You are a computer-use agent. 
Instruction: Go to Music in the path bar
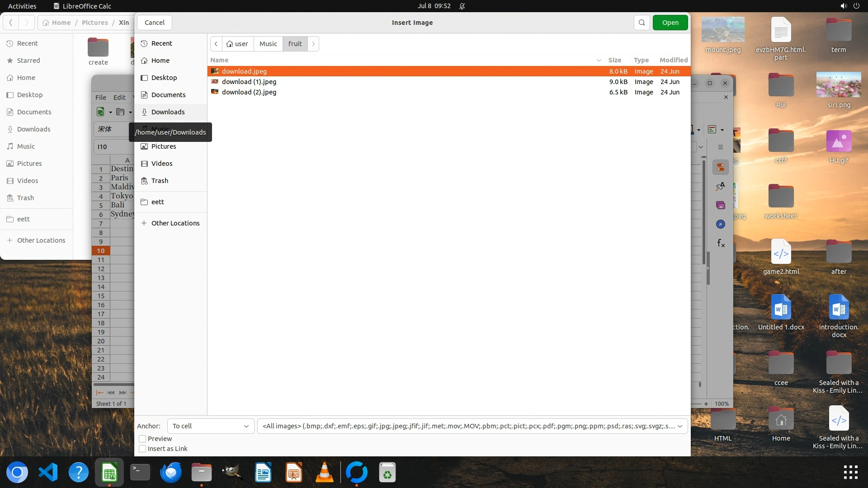(268, 44)
